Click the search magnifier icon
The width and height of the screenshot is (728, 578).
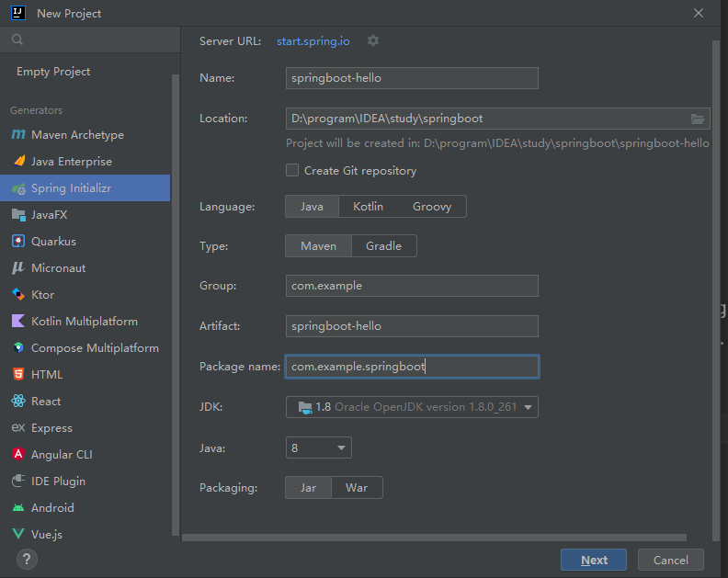tap(17, 40)
